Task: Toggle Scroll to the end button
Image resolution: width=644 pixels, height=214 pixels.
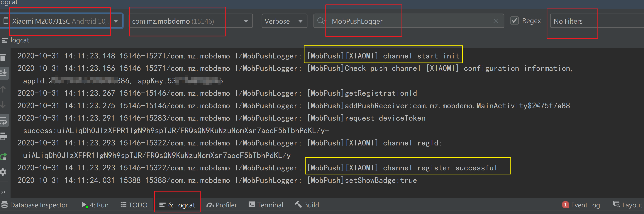Action: [x=4, y=73]
